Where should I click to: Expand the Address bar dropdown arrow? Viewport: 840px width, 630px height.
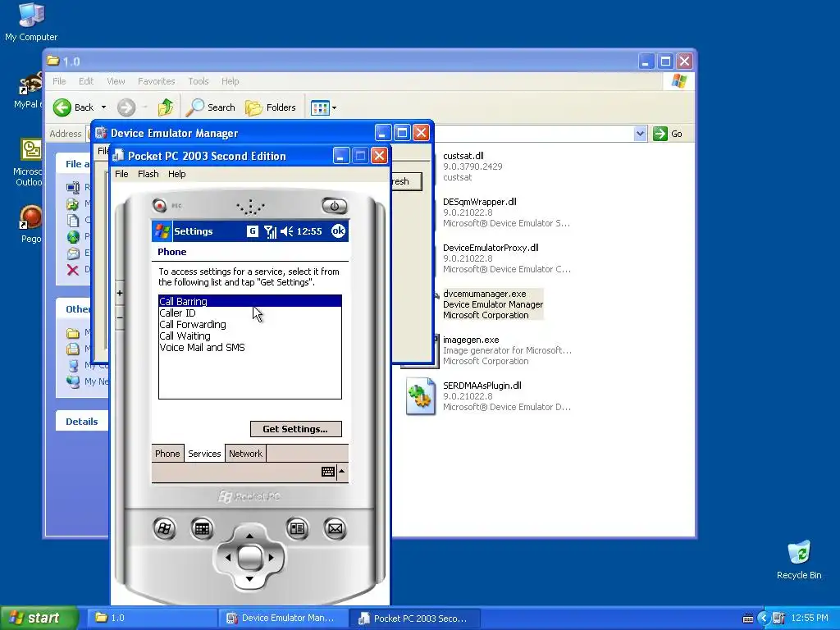640,134
